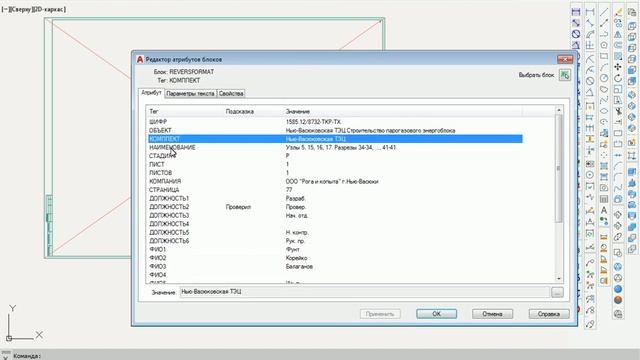Select the Erase tool

coord(618,11)
